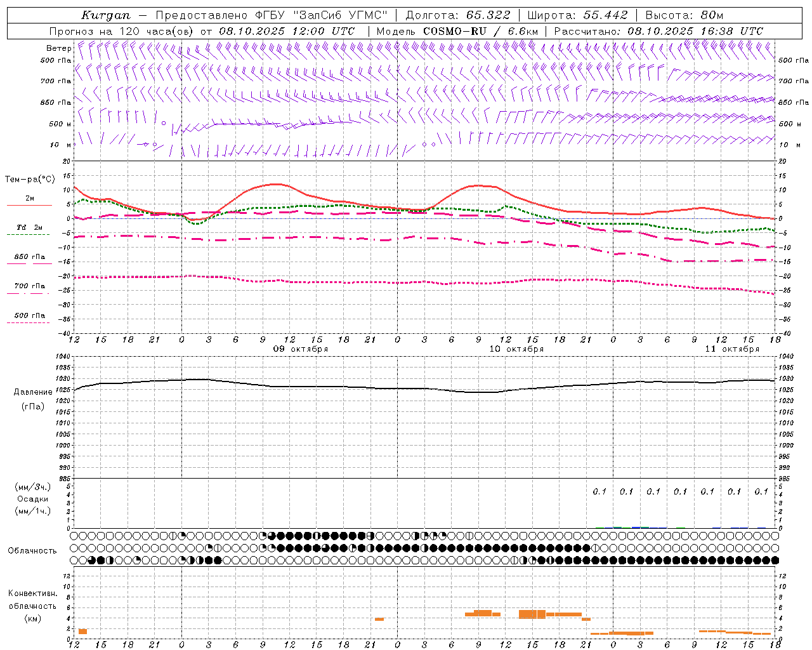Click the Ветер panel label

(x=58, y=48)
